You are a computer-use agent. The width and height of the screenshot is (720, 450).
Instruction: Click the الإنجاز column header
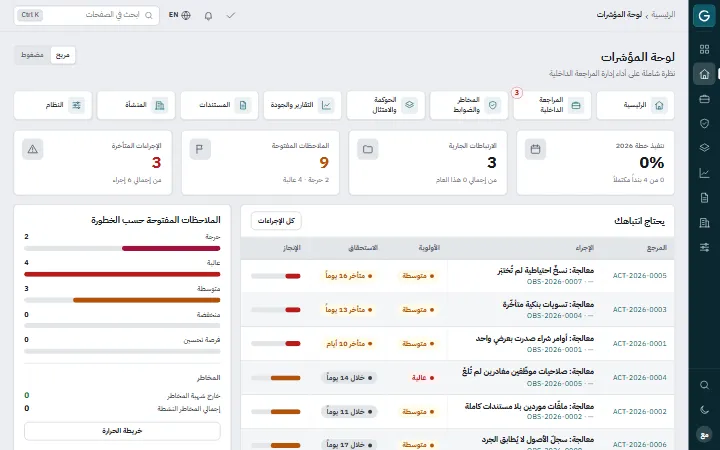(291, 248)
